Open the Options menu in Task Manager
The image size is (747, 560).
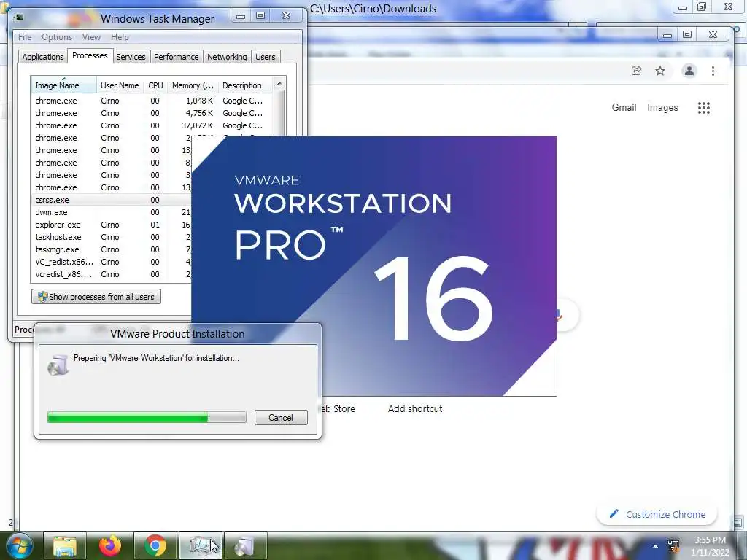pyautogui.click(x=57, y=37)
